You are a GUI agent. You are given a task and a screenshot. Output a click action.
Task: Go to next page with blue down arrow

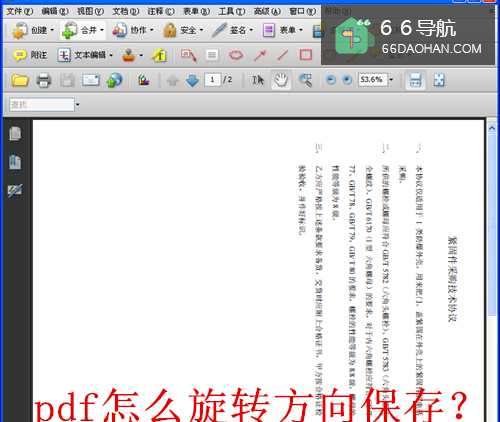coord(192,80)
